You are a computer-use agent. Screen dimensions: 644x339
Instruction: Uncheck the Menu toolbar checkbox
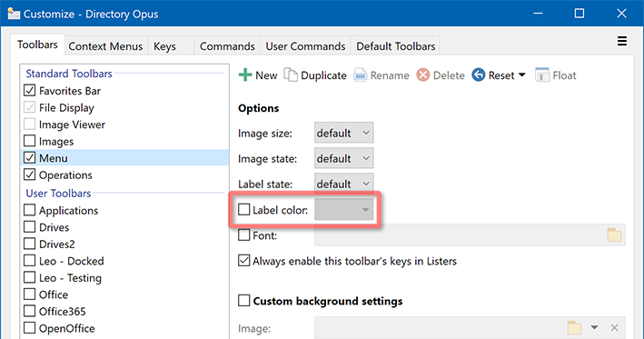coord(30,158)
